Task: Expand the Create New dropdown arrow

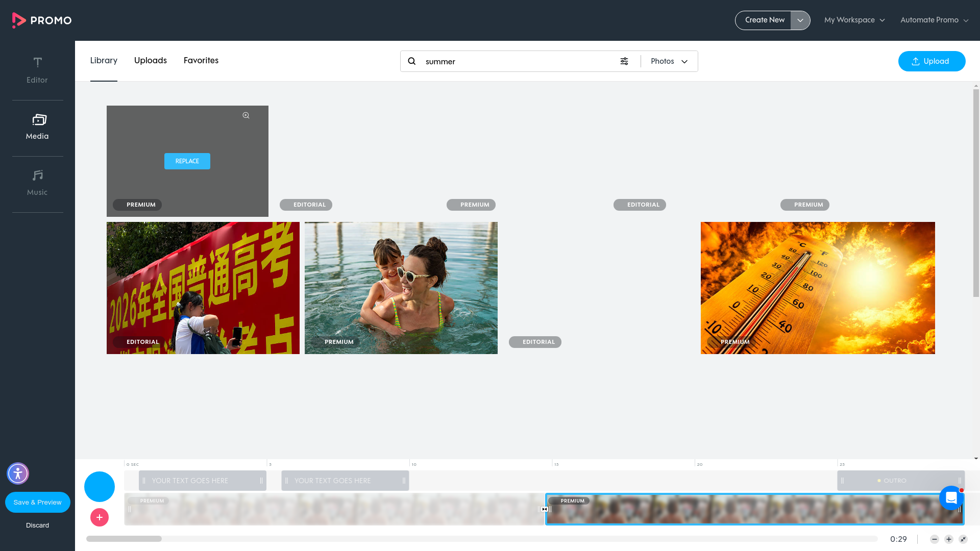Action: 800,20
